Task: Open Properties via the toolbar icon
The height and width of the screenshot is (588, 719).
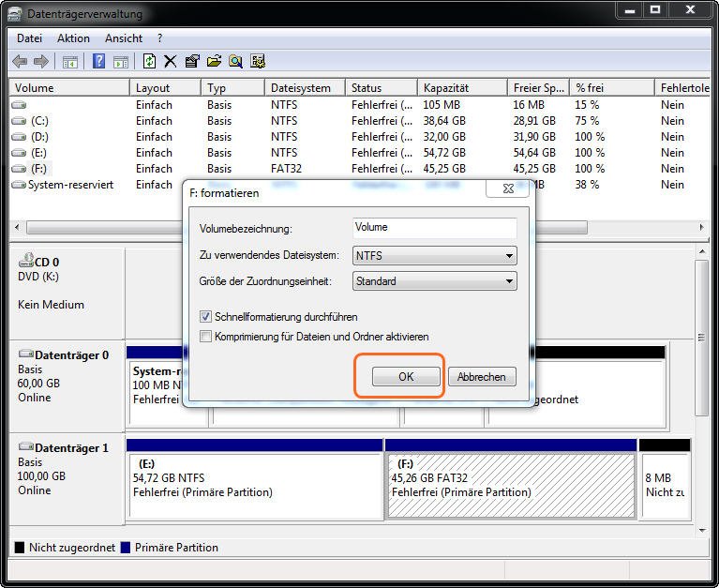Action: pos(192,61)
